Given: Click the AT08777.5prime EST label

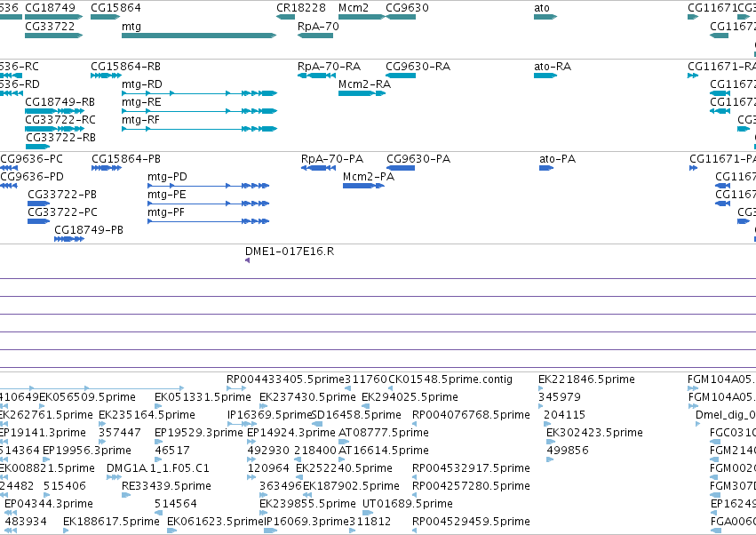Looking at the screenshot, I should [384, 433].
